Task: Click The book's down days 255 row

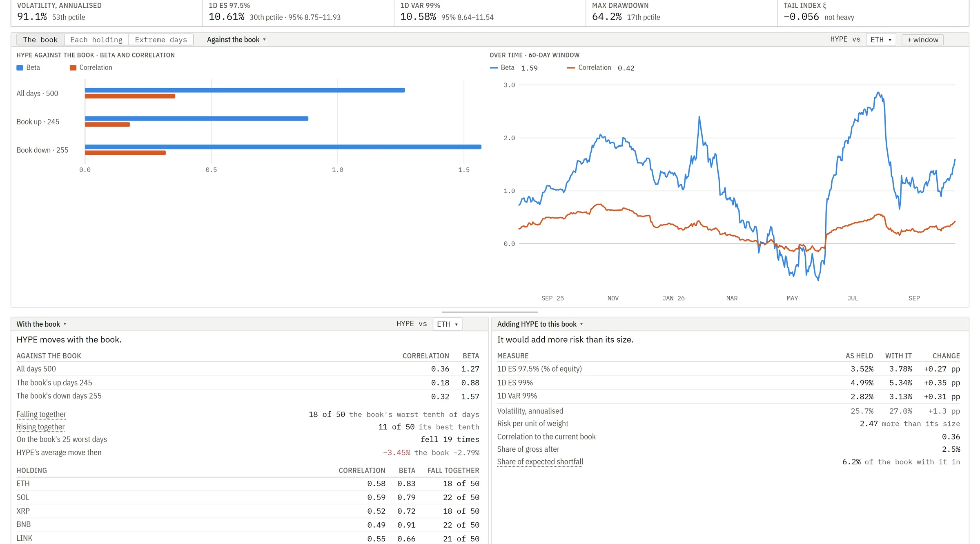Action: (247, 396)
